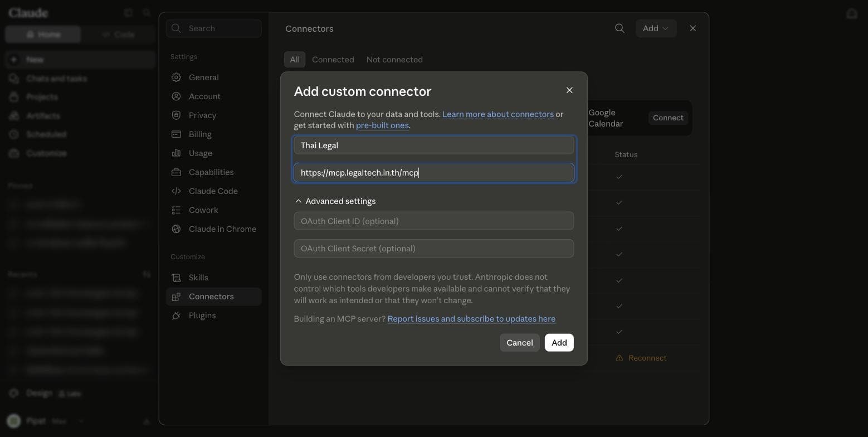Click the Add button in dialog
Image resolution: width=868 pixels, height=437 pixels.
click(x=559, y=343)
